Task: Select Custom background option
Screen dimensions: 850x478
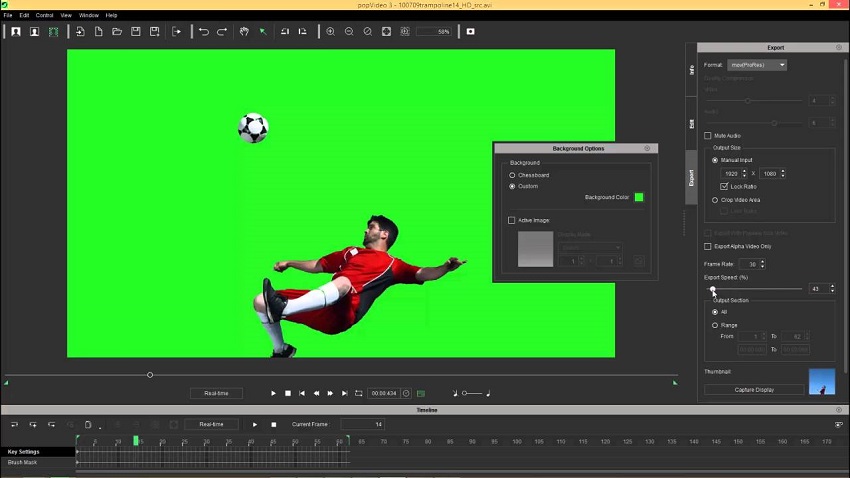Action: point(512,186)
